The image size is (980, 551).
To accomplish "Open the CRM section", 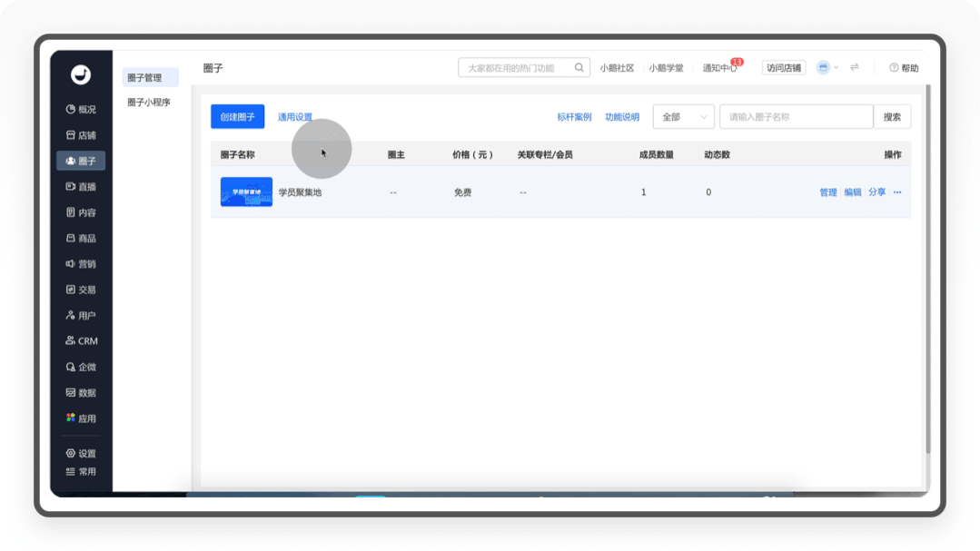I will point(81,341).
